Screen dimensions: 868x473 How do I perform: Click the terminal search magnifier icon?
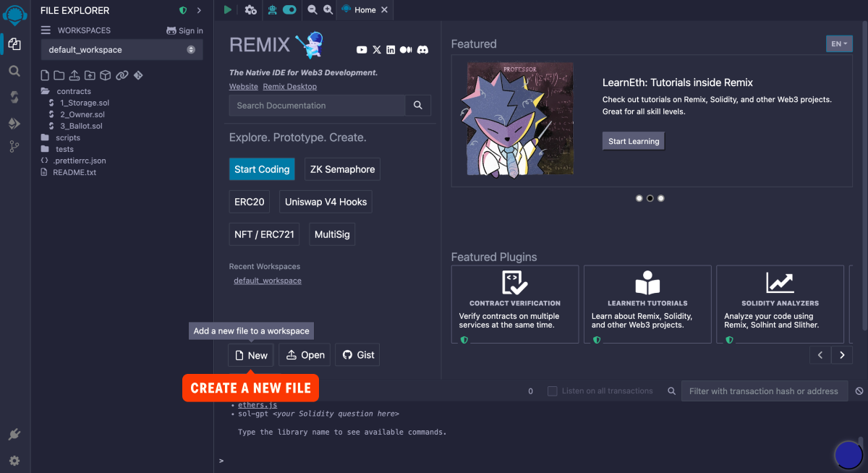(x=671, y=391)
